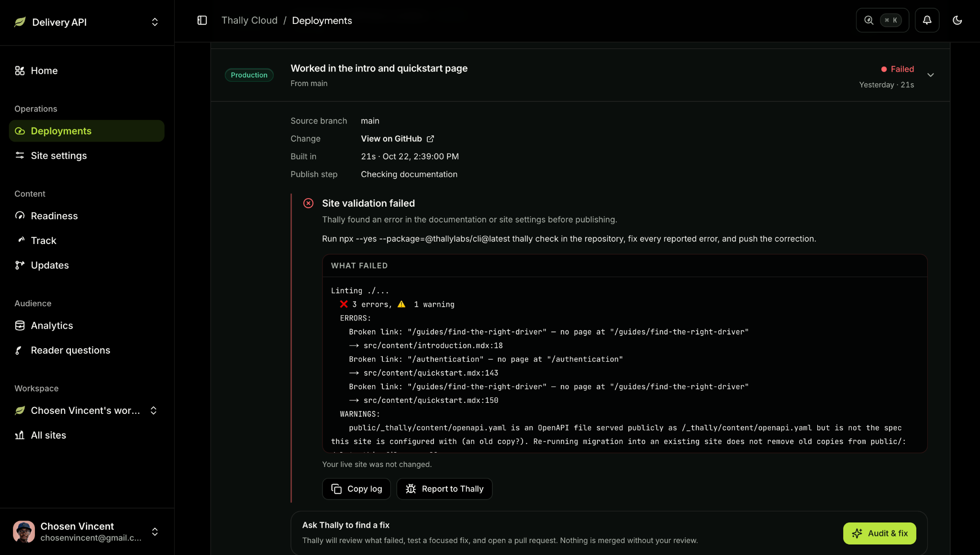The image size is (980, 555).
Task: Start Audit & fix
Action: (879, 533)
